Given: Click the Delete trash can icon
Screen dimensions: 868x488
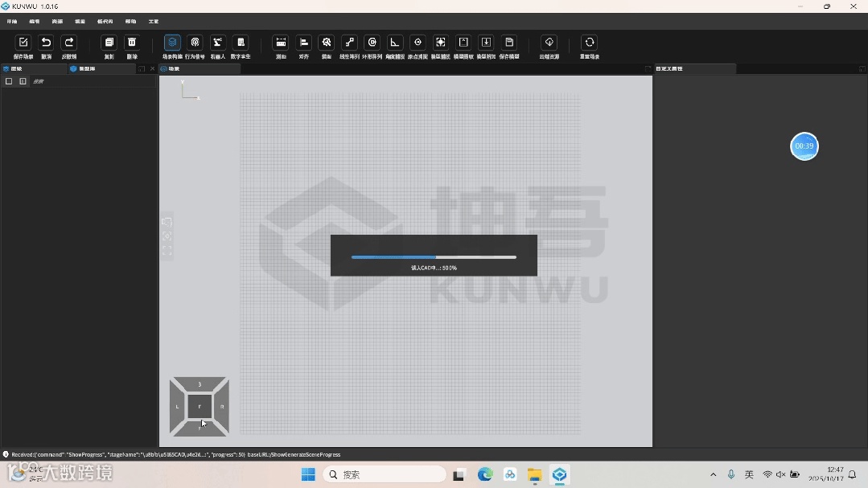Looking at the screenshot, I should [x=132, y=43].
